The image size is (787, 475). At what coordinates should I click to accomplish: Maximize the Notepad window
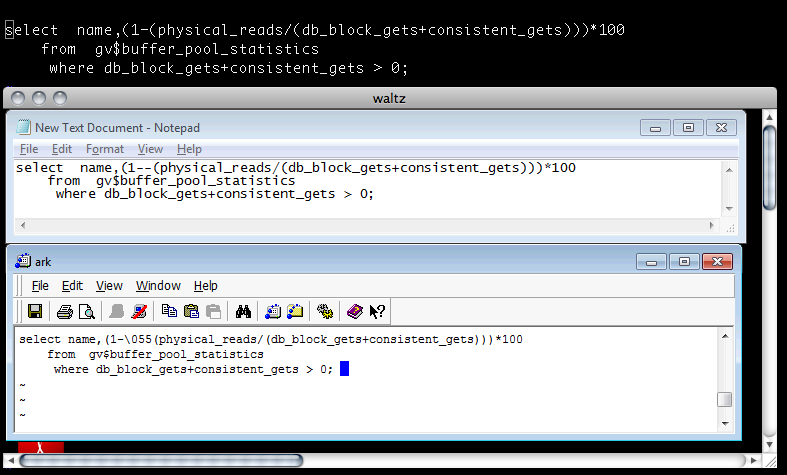click(688, 128)
